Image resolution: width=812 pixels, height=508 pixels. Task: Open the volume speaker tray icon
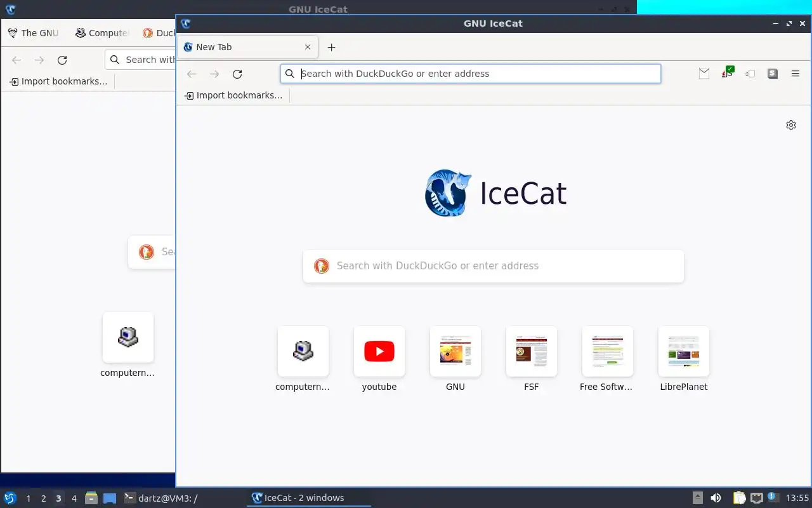[716, 498]
